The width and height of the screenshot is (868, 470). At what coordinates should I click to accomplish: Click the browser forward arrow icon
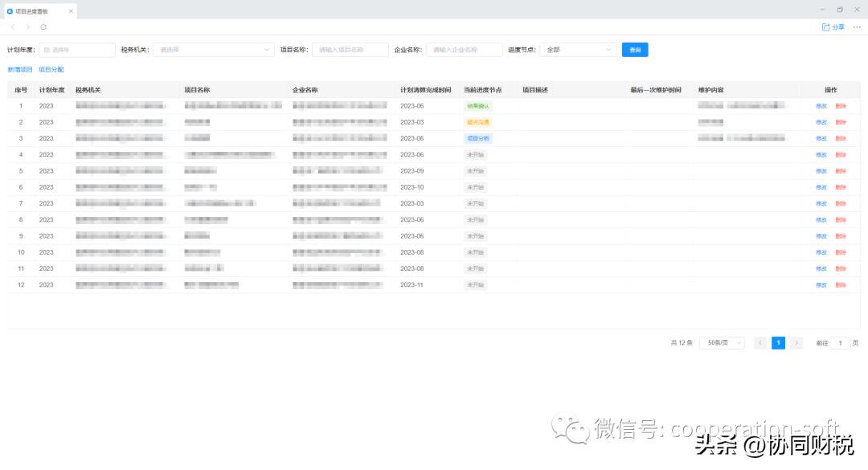point(28,27)
